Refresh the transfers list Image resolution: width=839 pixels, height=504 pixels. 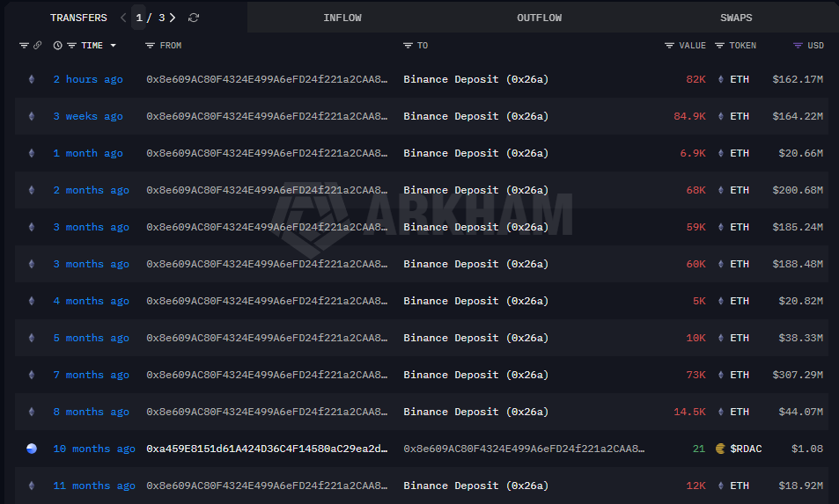pyautogui.click(x=194, y=18)
